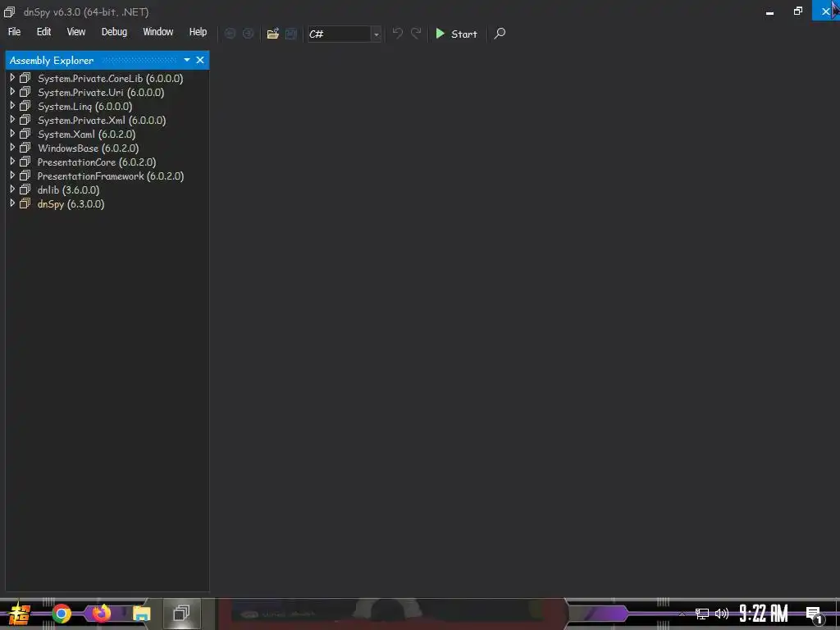Select dnlib (3.6.0.0) row

pos(68,190)
